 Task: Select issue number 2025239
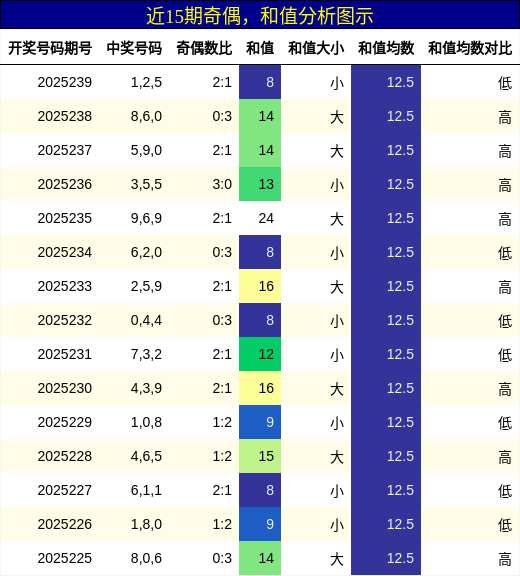click(x=65, y=82)
